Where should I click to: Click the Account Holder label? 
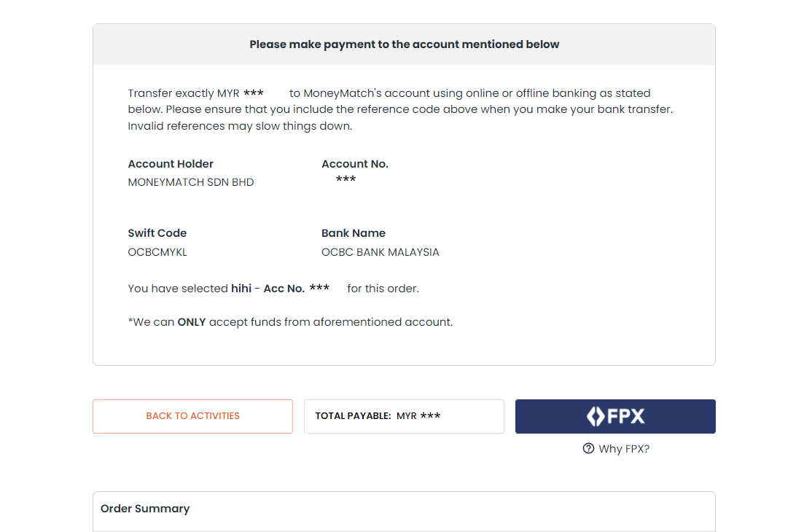171,164
